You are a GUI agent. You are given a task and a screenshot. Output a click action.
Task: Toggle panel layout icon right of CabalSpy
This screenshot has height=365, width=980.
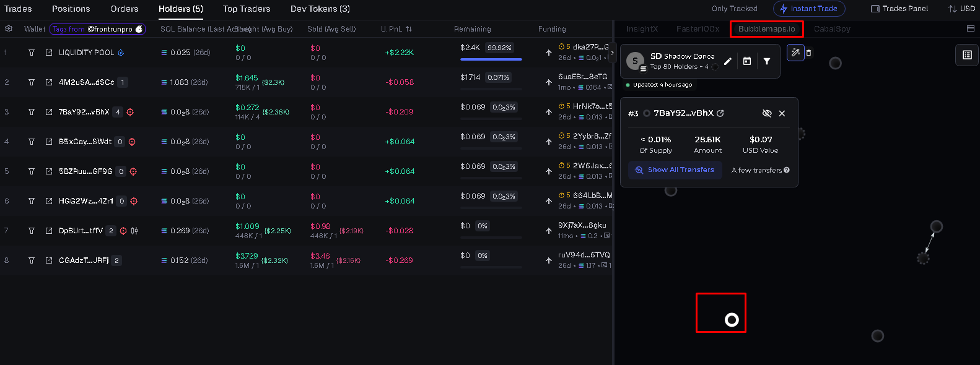[x=971, y=28]
